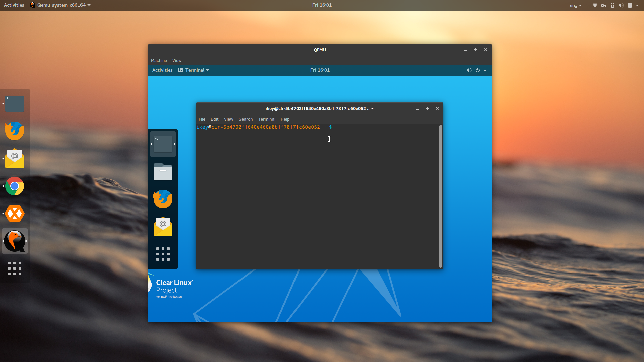Viewport: 644px width, 362px height.
Task: Open the guest system menu arrow
Action: point(485,70)
